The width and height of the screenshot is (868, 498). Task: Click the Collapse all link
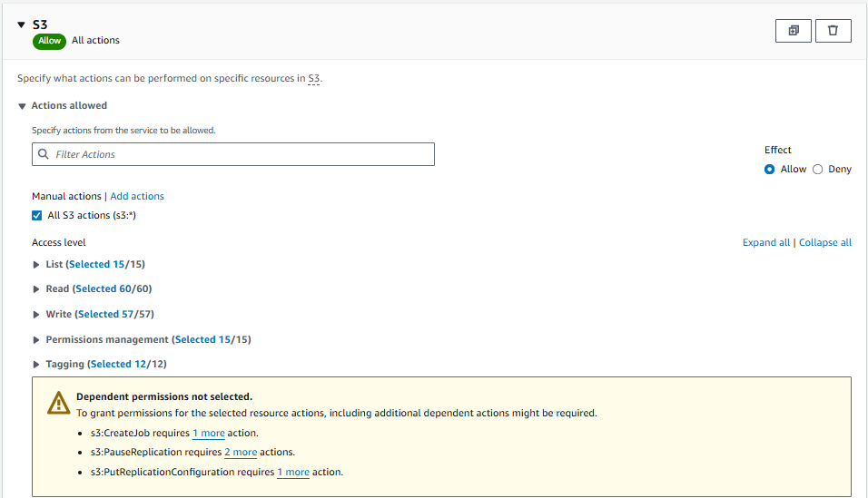coord(824,242)
